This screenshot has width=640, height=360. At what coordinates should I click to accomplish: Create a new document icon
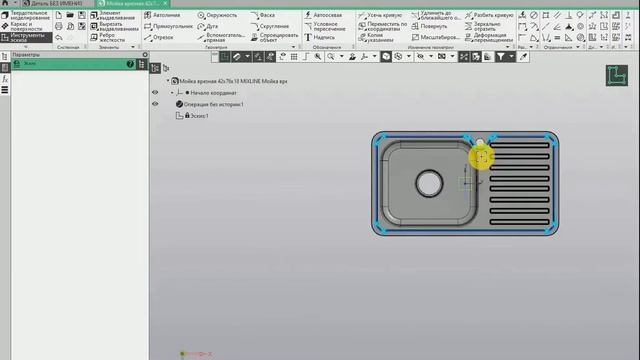click(59, 15)
